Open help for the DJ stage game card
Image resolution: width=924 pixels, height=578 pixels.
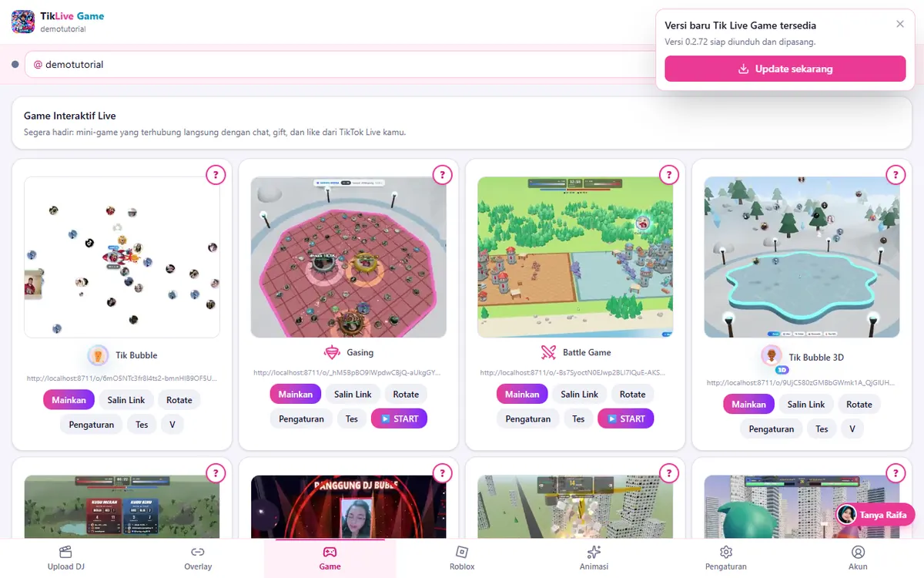tap(442, 473)
